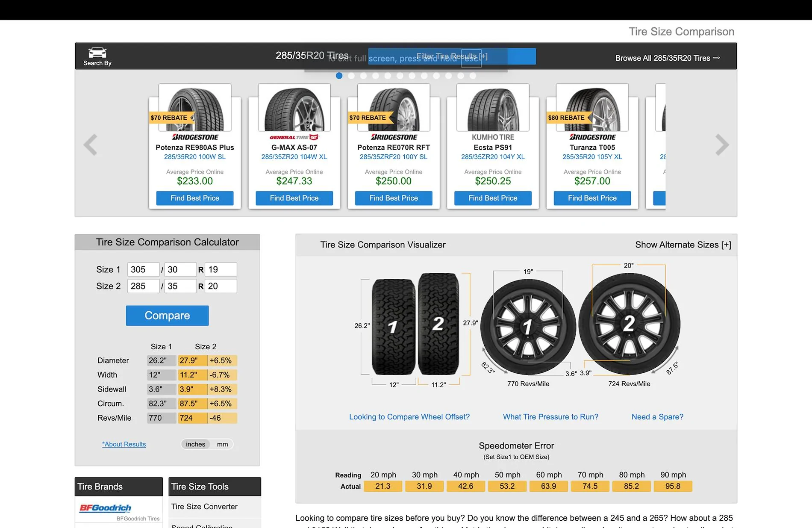This screenshot has height=528, width=812.
Task: Click the blue Compare button
Action: pyautogui.click(x=167, y=316)
